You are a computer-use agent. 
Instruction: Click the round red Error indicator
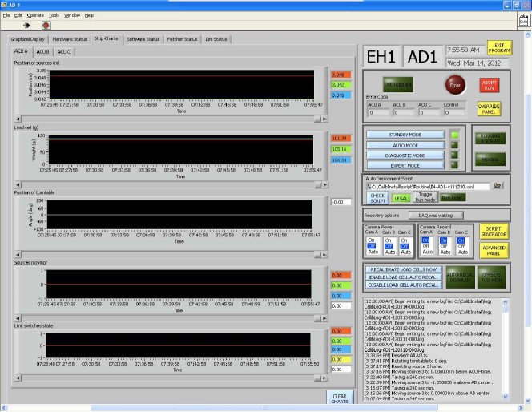click(x=457, y=84)
